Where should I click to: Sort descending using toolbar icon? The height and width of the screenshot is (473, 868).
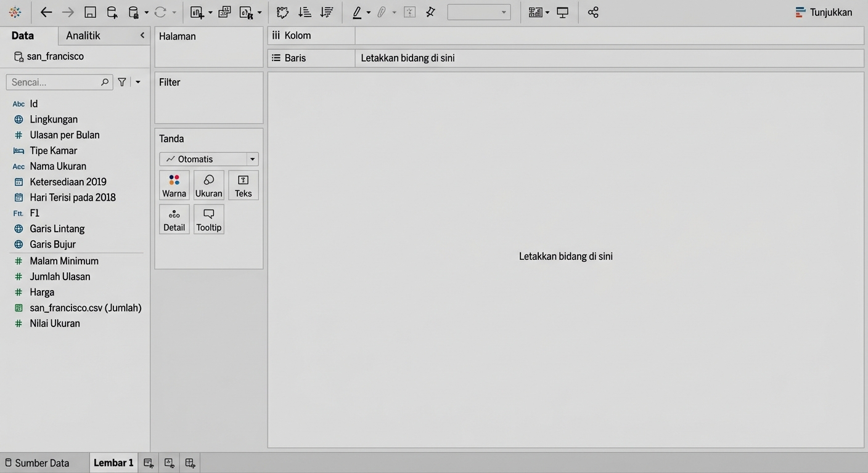click(x=327, y=12)
